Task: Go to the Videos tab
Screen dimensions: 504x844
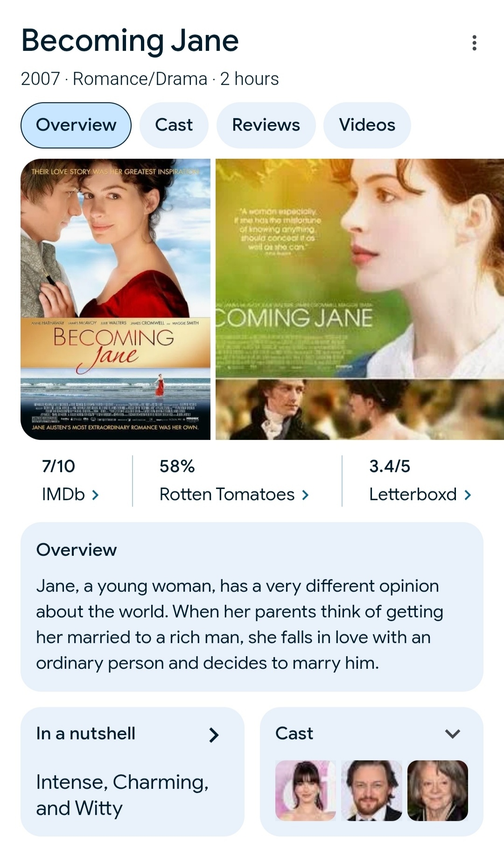Action: (x=367, y=125)
